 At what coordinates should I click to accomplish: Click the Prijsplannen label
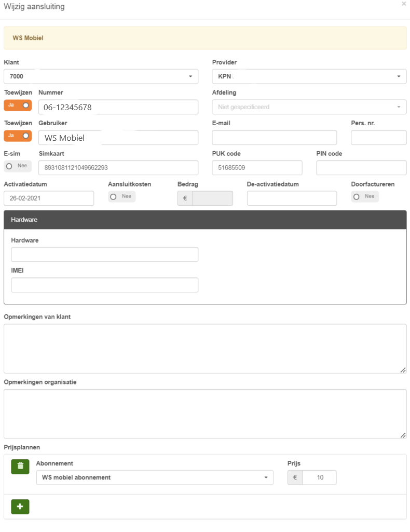pos(22,447)
